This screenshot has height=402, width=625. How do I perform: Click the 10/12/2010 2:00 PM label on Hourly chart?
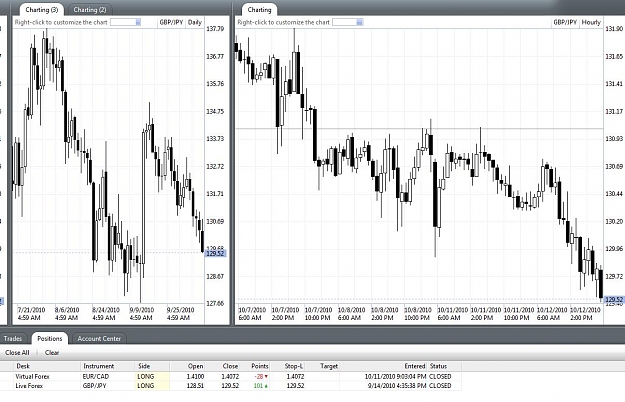[585, 314]
